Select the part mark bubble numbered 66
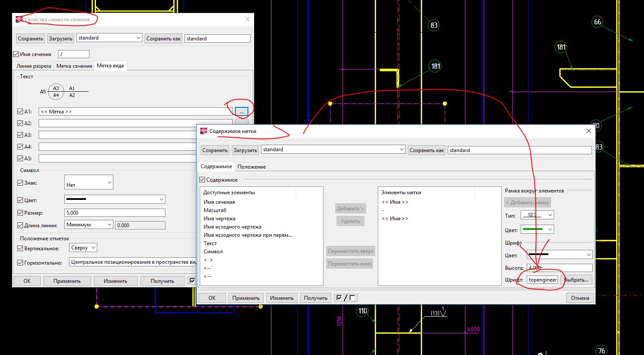The height and width of the screenshot is (355, 644). [x=598, y=22]
